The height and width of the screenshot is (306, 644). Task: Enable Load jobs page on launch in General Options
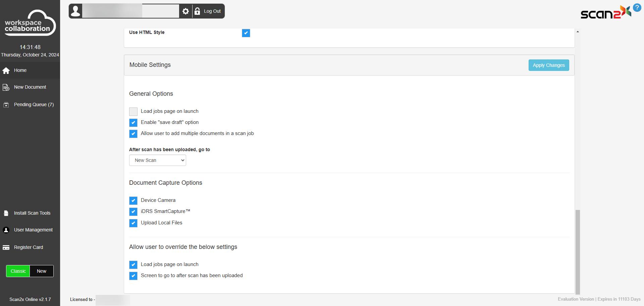pyautogui.click(x=133, y=112)
